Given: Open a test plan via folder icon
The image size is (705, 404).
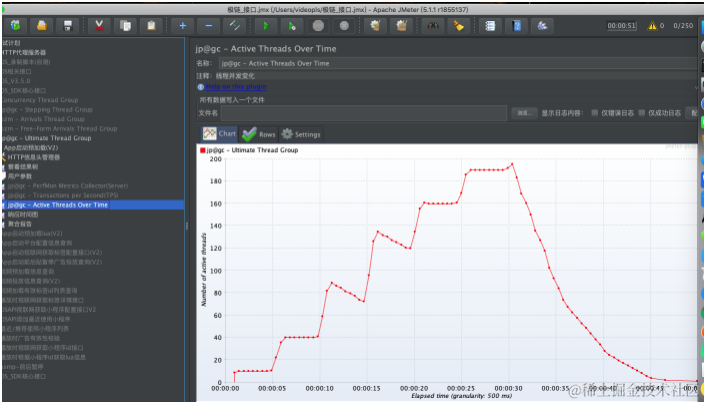Looking at the screenshot, I should click(41, 26).
